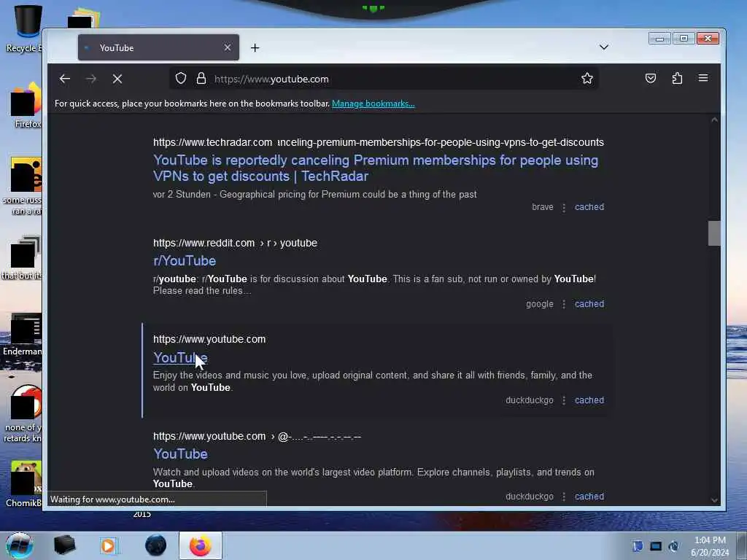Open a new tab
Viewport: 747px width, 560px height.
pyautogui.click(x=255, y=47)
